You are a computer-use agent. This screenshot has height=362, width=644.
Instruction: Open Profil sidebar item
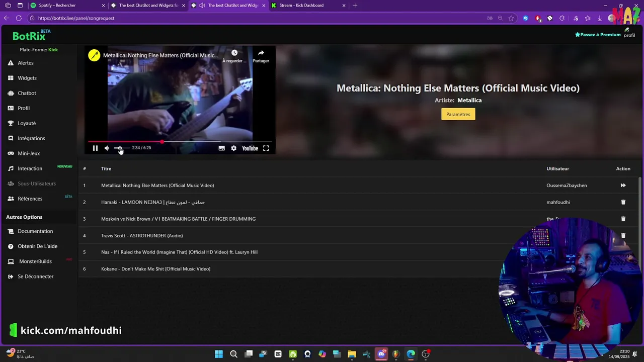[x=23, y=108]
